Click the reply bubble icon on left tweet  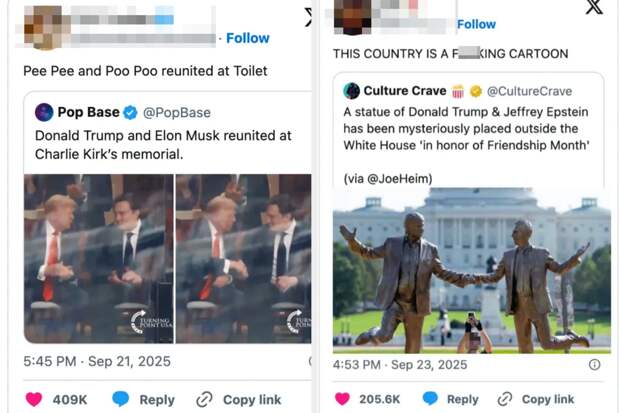tap(120, 399)
